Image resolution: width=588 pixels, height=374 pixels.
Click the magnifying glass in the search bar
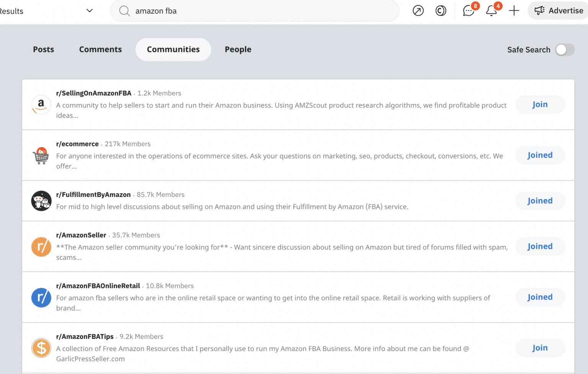coord(124,11)
